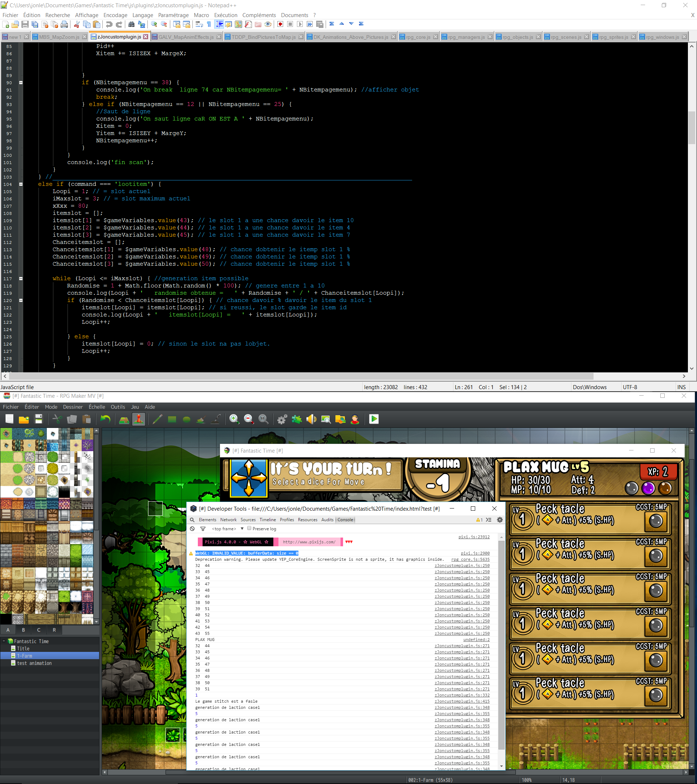Toggle the Preserve log checkbox
This screenshot has width=697, height=784.
pos(249,528)
